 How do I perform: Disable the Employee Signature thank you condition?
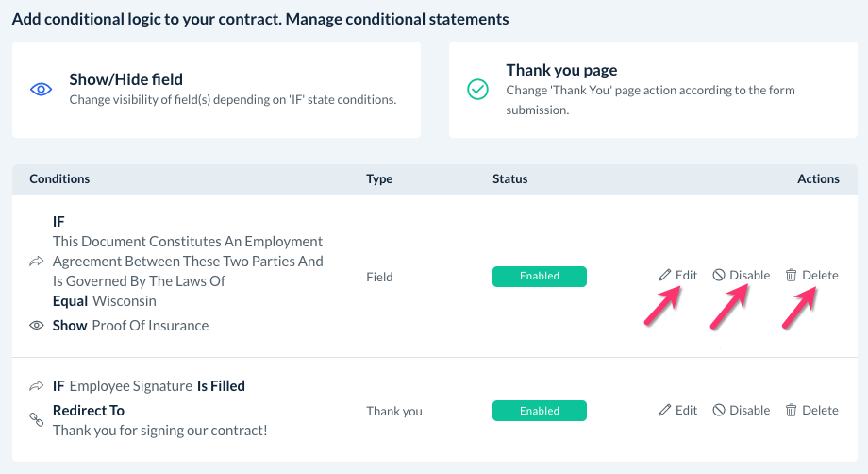coord(742,411)
